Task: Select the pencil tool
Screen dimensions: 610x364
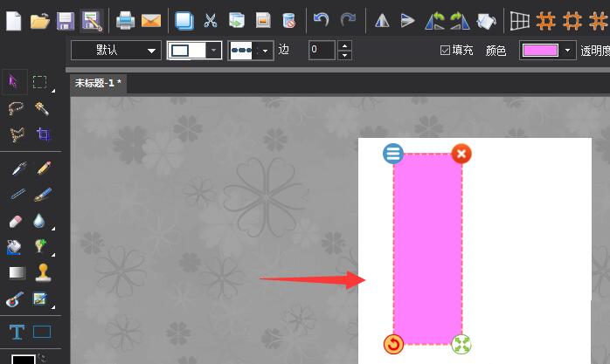Action: 45,168
